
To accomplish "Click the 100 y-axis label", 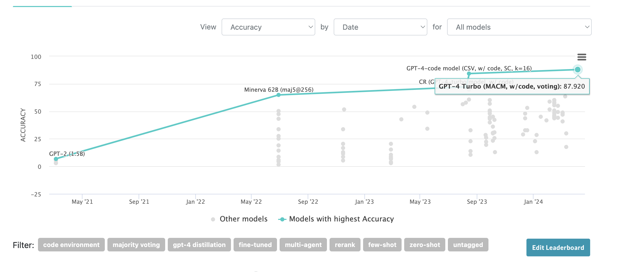I will click(x=36, y=57).
